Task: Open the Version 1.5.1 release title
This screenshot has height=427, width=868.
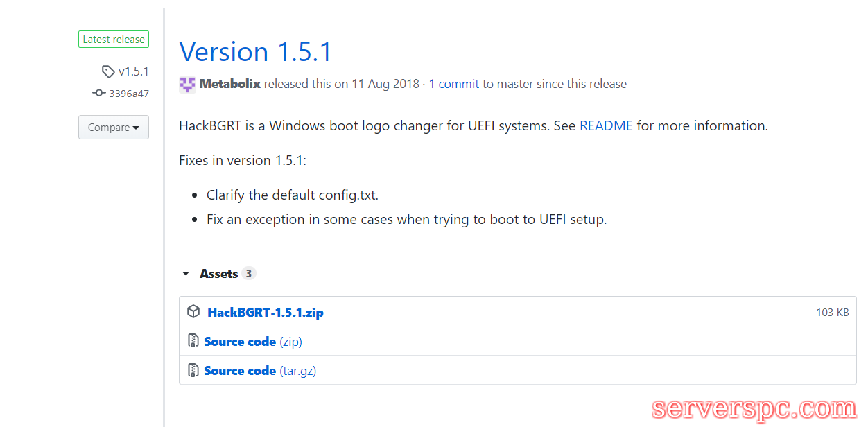Action: click(255, 52)
